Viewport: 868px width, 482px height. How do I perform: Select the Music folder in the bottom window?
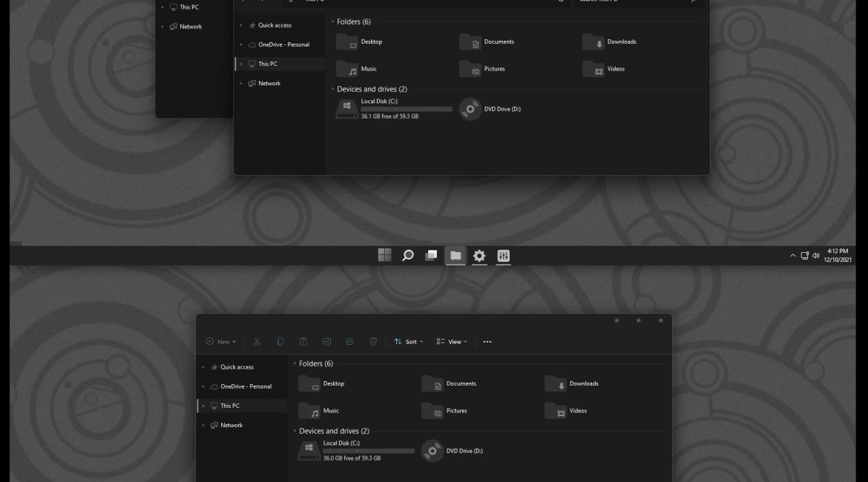(x=320, y=411)
